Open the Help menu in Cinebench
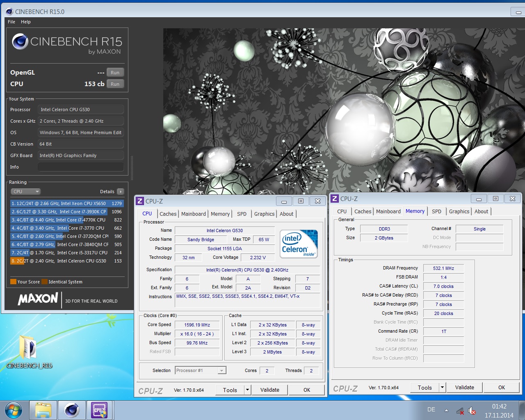The width and height of the screenshot is (525, 420). click(26, 22)
